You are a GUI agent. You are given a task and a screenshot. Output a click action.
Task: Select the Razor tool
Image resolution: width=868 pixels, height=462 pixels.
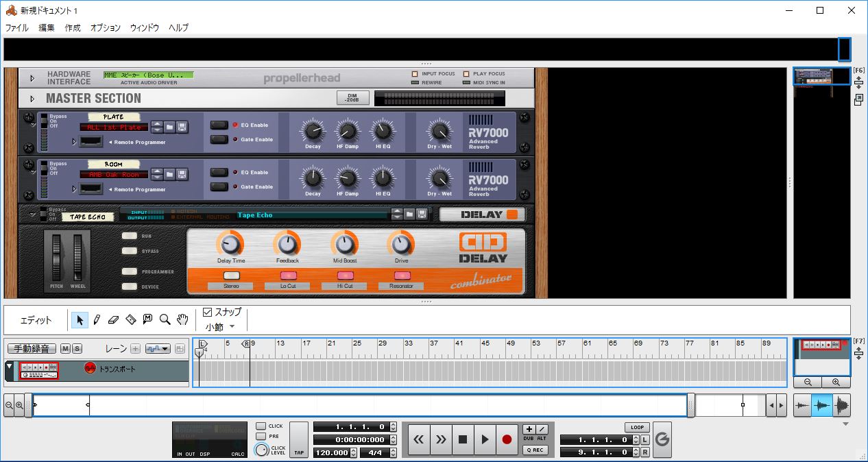tap(131, 319)
